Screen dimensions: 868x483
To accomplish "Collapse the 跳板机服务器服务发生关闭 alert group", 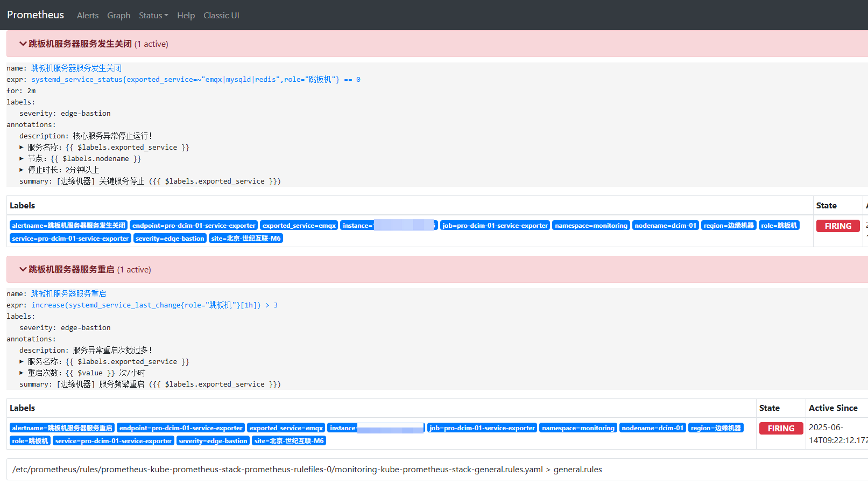I will click(80, 44).
